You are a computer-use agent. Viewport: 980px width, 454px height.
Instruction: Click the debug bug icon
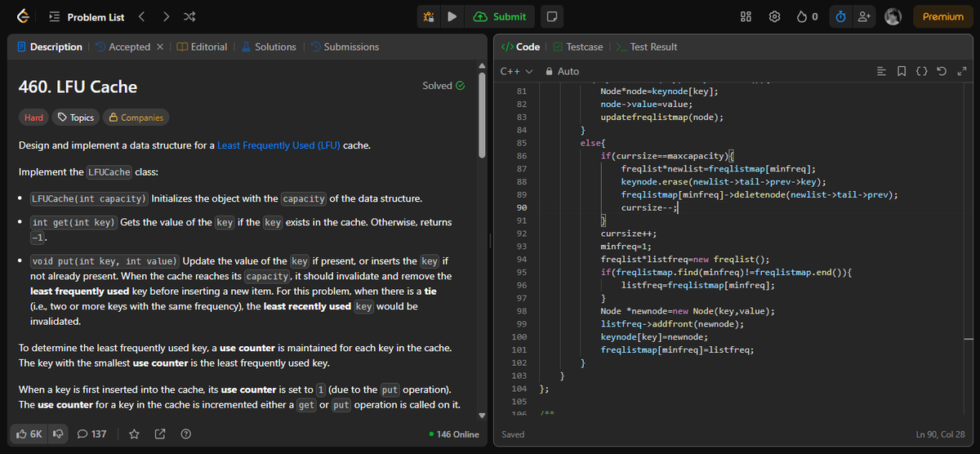click(428, 16)
